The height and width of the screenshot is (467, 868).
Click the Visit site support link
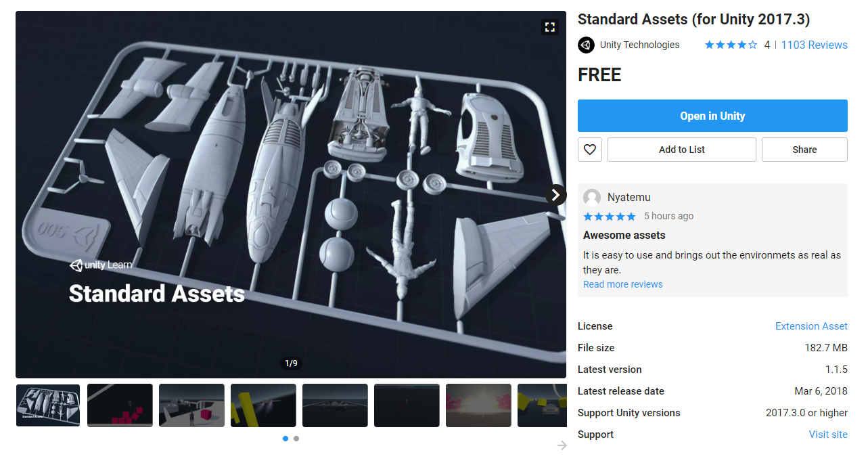pyautogui.click(x=828, y=435)
